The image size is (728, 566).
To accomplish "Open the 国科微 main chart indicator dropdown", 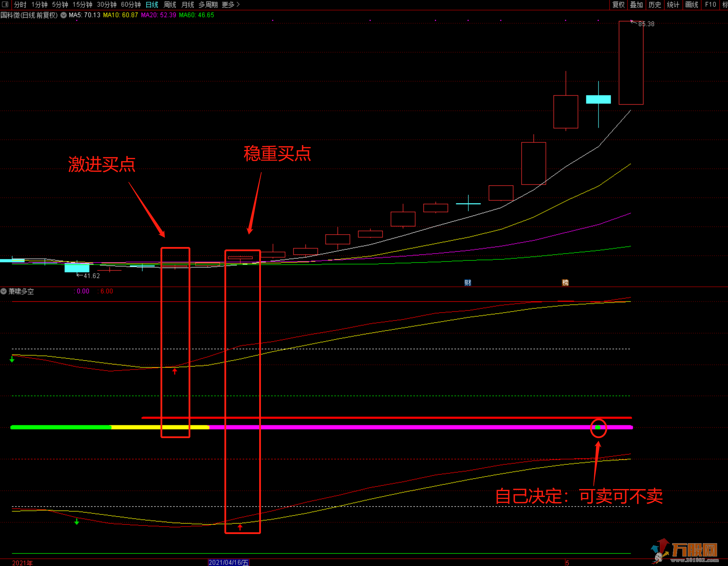I will tap(64, 15).
